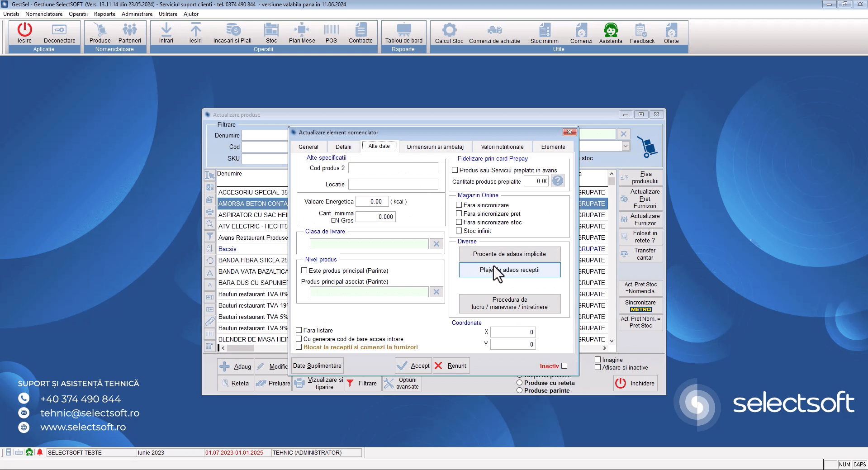Click the Cod produs 2 input field
Image resolution: width=868 pixels, height=470 pixels.
393,168
